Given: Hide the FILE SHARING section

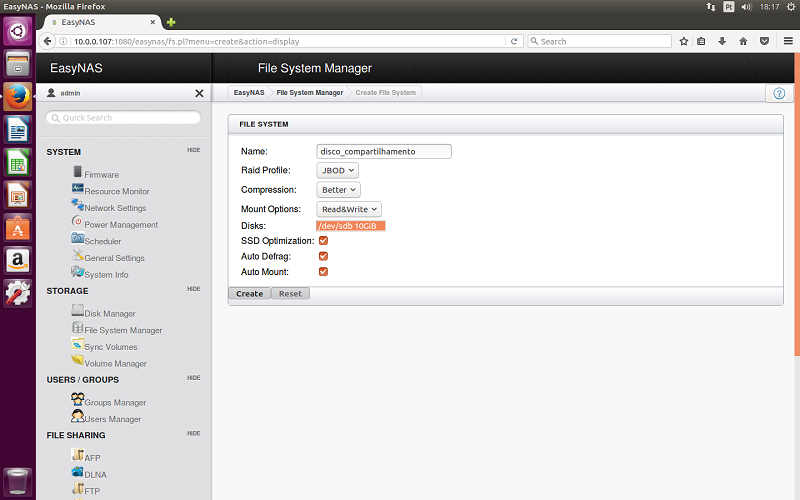Looking at the screenshot, I should pyautogui.click(x=193, y=434).
